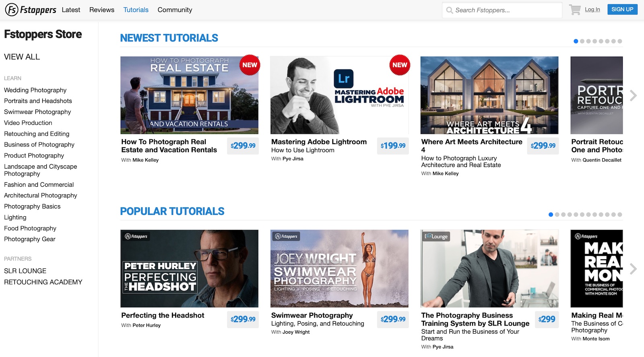This screenshot has height=357, width=644.
Task: Open the shopping cart
Action: [575, 10]
